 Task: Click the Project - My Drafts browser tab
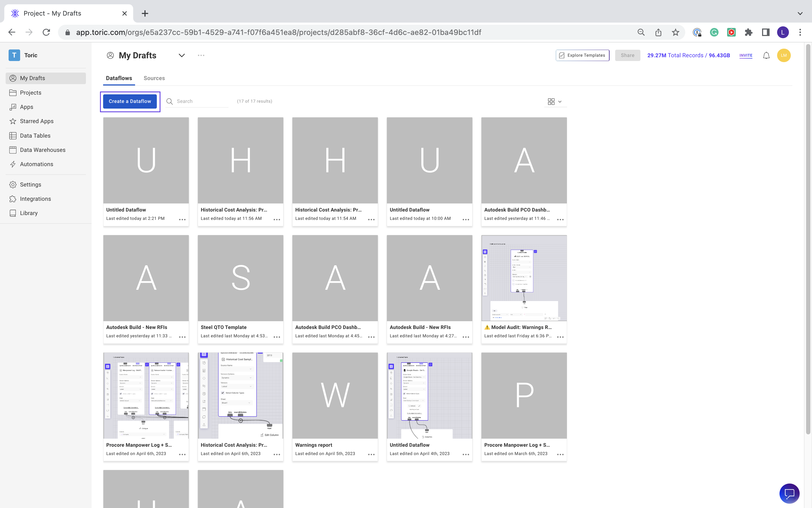pyautogui.click(x=69, y=13)
